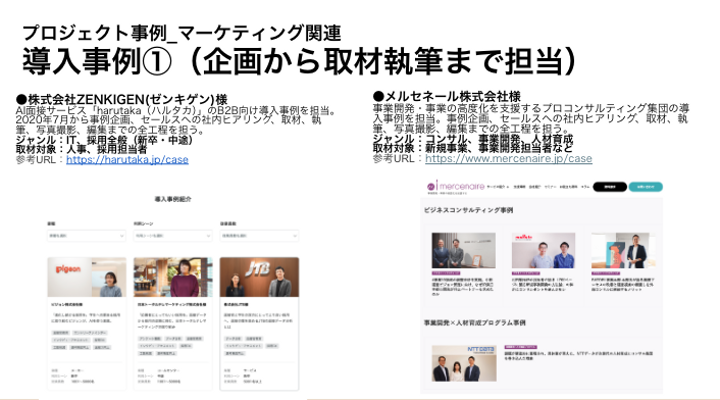Click the "導入事例紹介" page heading
720x400 pixels.
click(x=173, y=199)
